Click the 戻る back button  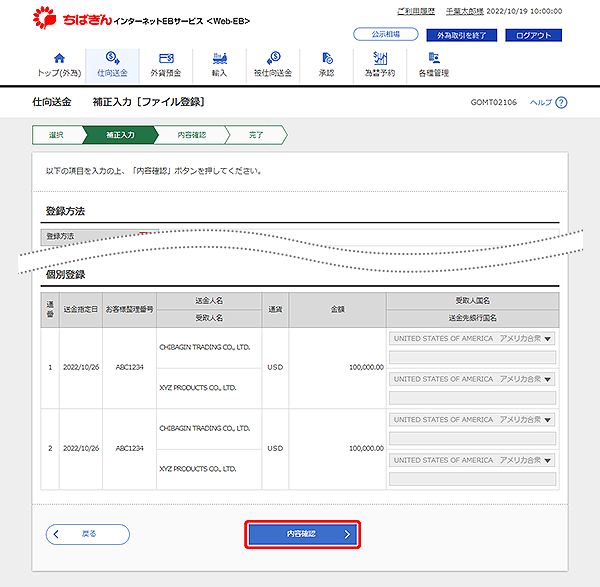click(x=88, y=534)
